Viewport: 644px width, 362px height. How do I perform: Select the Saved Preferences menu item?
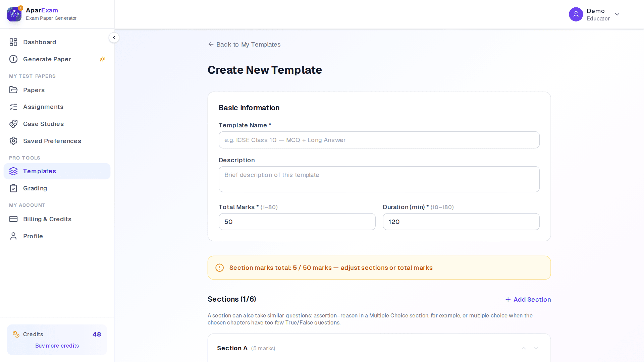coord(57,141)
